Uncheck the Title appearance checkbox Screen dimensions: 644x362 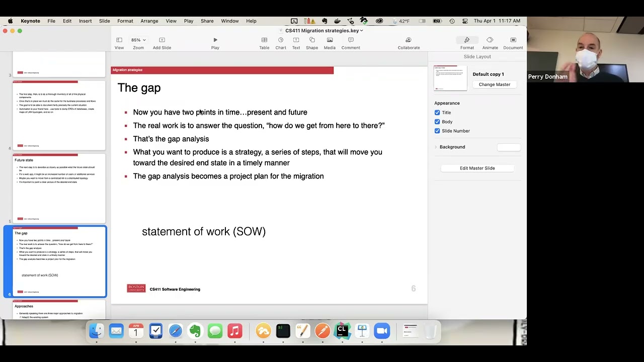point(437,113)
